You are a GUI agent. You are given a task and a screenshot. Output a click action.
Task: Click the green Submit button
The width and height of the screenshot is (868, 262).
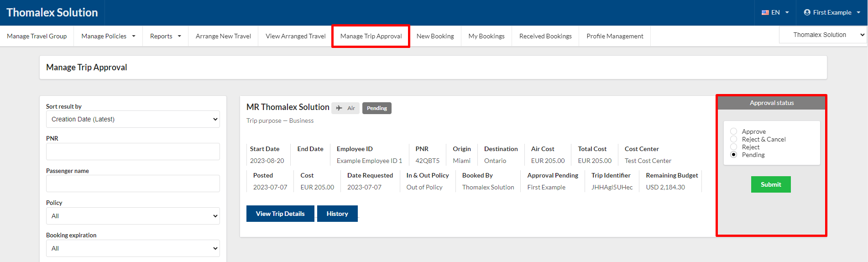pos(771,184)
